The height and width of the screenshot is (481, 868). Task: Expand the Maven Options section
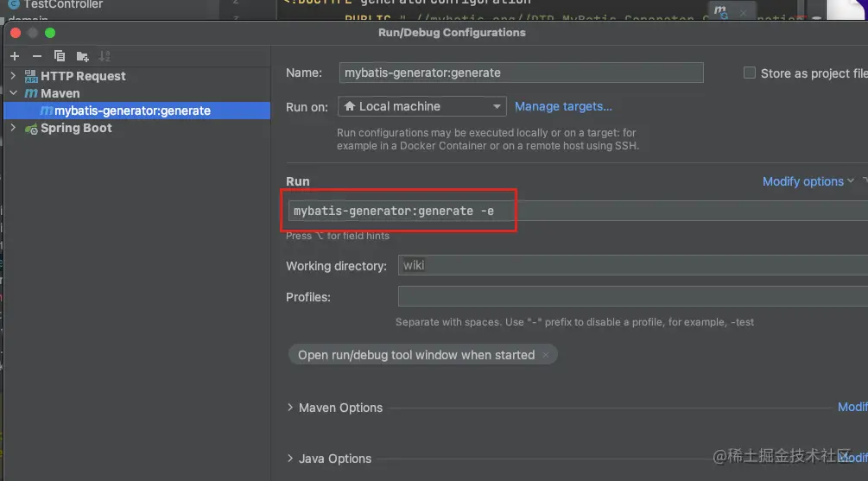pyautogui.click(x=290, y=408)
